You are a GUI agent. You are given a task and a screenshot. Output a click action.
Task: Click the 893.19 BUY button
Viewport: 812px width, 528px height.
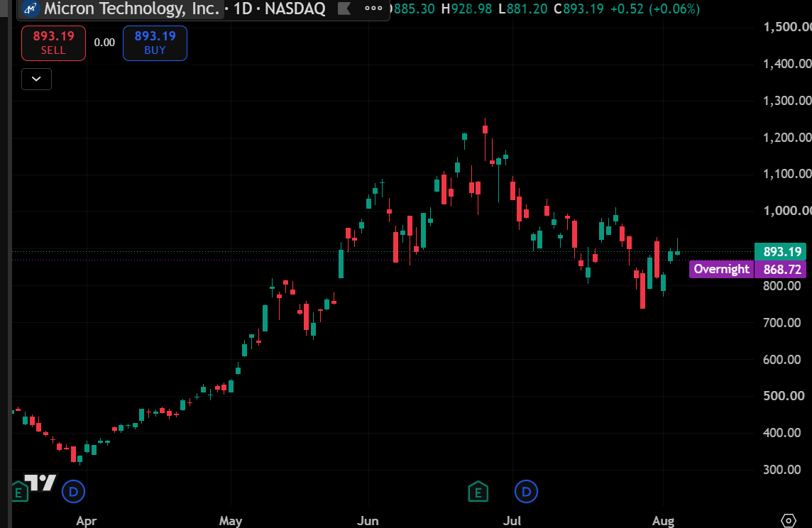tap(155, 43)
